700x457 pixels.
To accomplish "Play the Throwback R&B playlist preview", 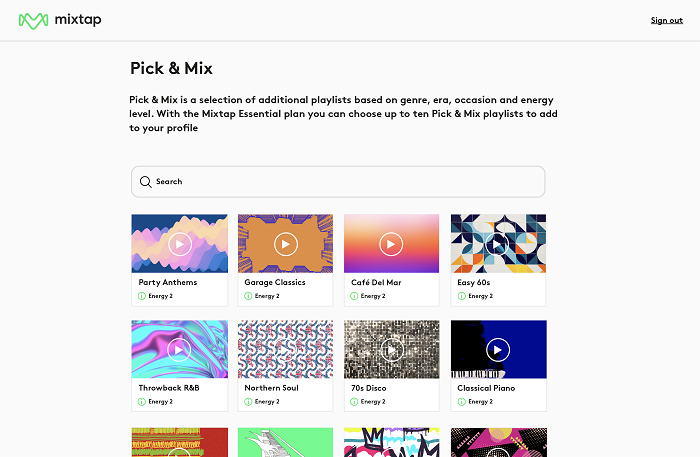I will click(179, 349).
